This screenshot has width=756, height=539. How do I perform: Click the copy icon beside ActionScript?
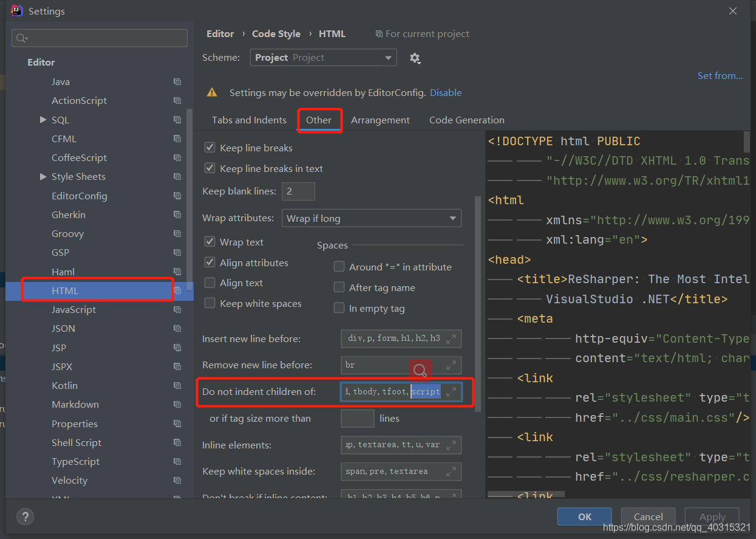[x=177, y=100]
